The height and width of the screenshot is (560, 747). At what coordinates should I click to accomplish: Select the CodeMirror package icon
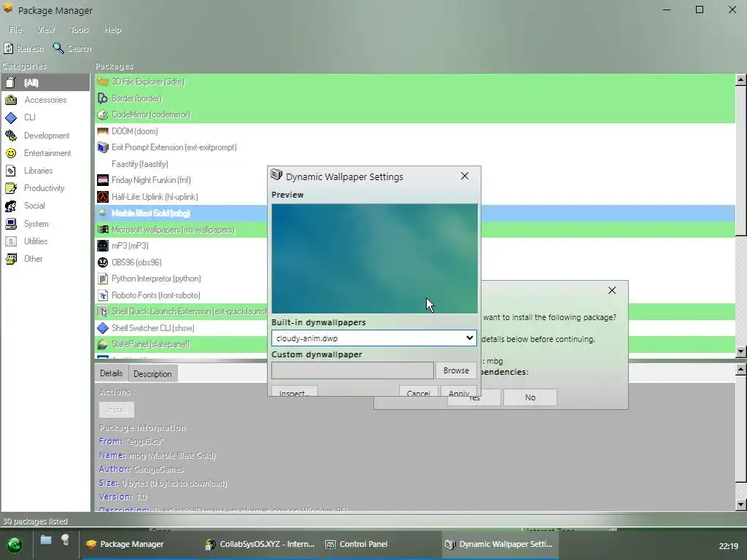click(x=102, y=114)
